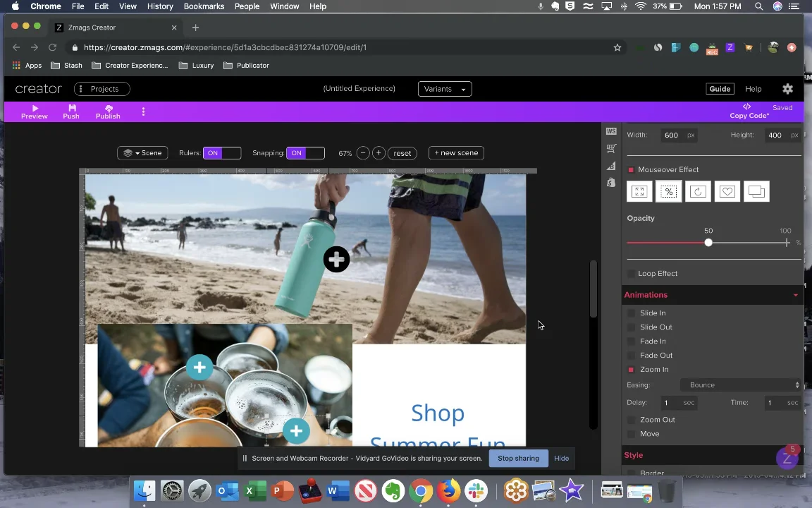Select the BigCommerce sidebar icon
812x508 pixels.
coord(611,166)
